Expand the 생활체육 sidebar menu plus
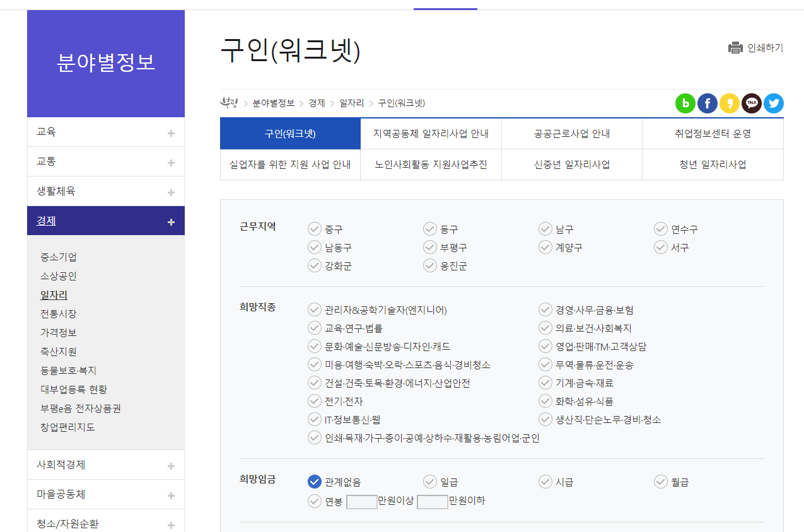The image size is (804, 532). tap(171, 192)
